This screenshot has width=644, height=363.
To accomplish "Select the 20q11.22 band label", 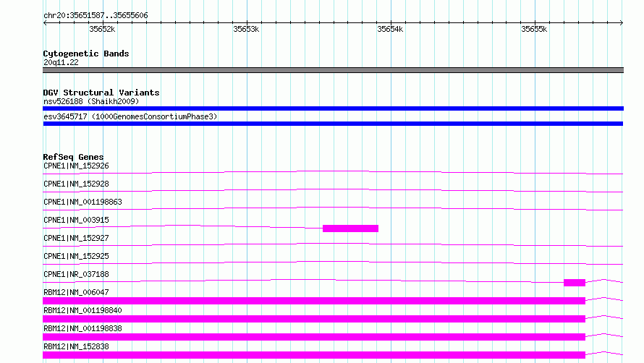I will [61, 62].
